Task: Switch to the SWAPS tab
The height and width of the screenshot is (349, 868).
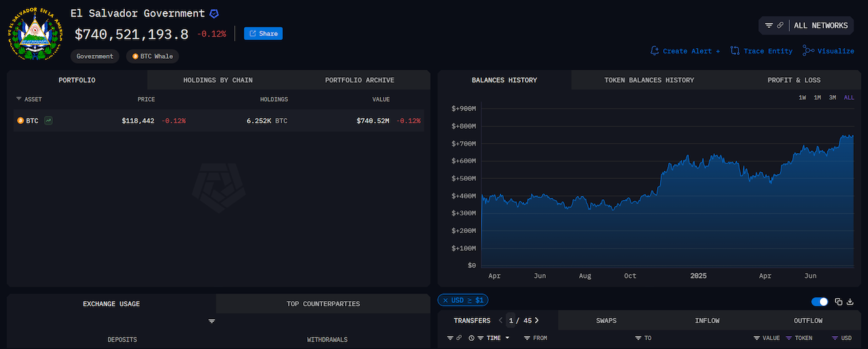Action: [x=606, y=321]
